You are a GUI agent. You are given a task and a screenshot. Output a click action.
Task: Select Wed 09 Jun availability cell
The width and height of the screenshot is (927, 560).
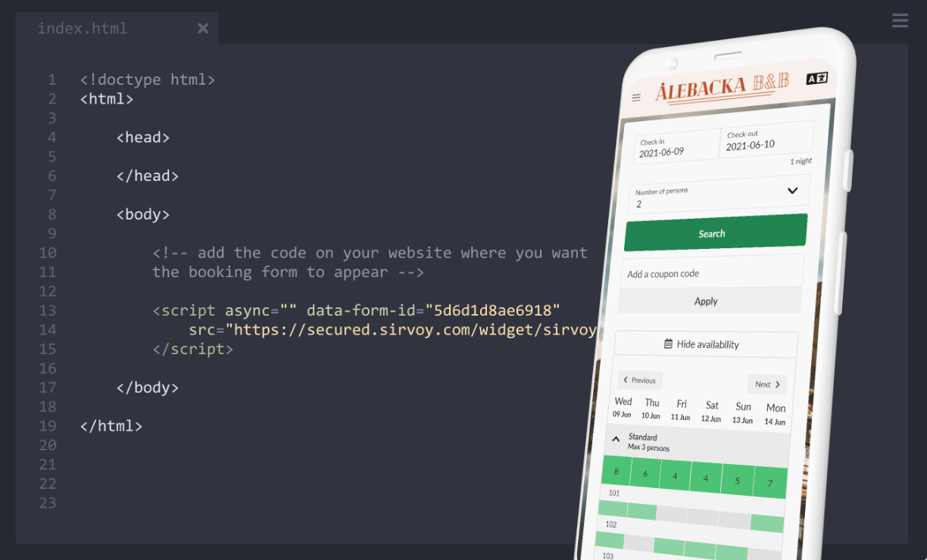[616, 471]
